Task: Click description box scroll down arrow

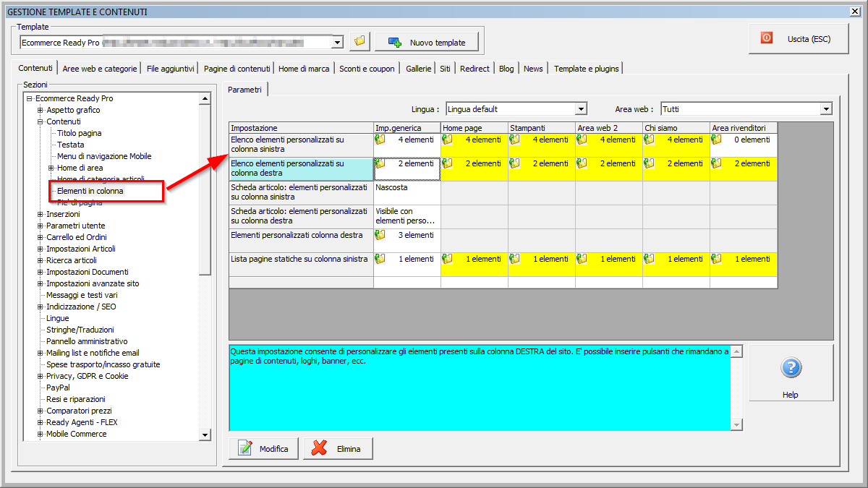Action: click(x=736, y=424)
